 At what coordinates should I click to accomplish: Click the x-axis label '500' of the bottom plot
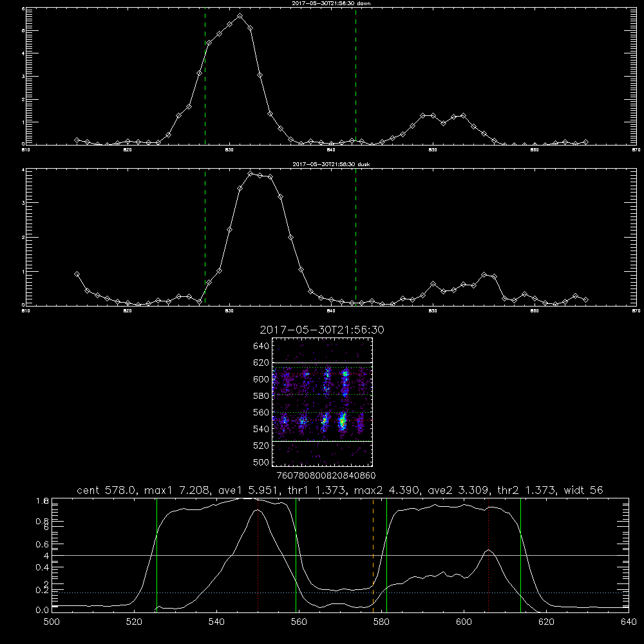coord(52,622)
